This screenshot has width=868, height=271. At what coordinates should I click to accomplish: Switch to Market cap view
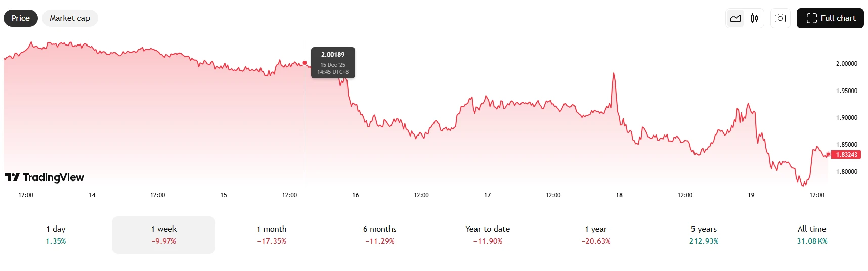tap(70, 18)
